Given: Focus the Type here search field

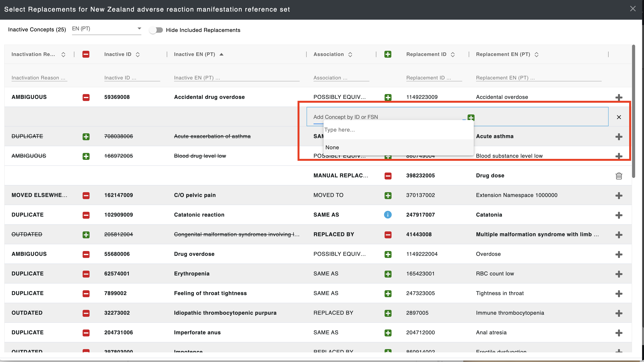Looking at the screenshot, I should pyautogui.click(x=398, y=130).
